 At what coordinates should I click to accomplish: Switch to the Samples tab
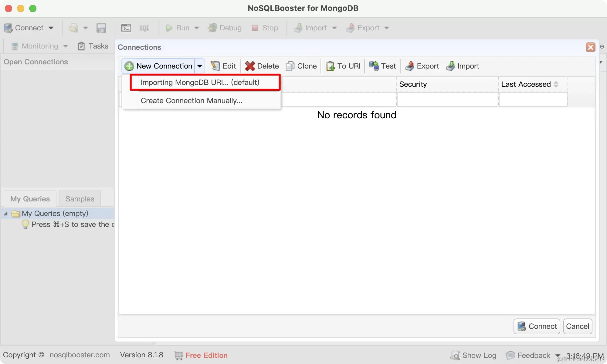[80, 199]
